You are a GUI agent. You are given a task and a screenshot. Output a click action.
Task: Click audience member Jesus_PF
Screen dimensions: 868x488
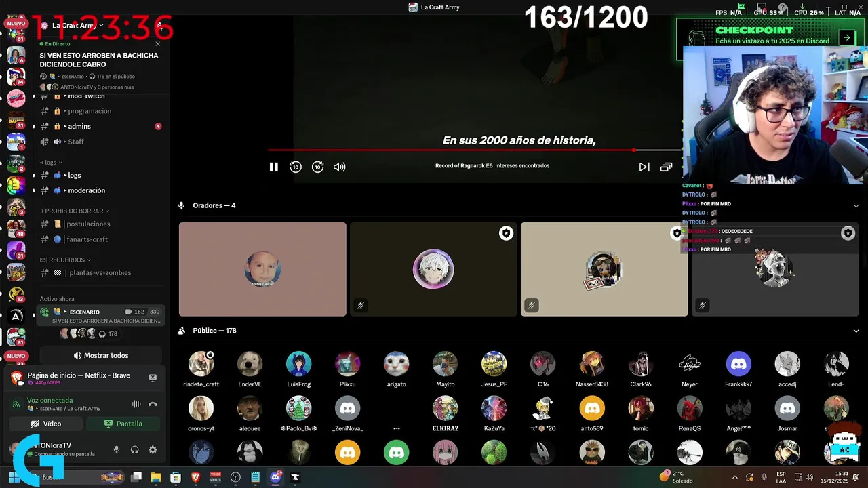pos(494,369)
